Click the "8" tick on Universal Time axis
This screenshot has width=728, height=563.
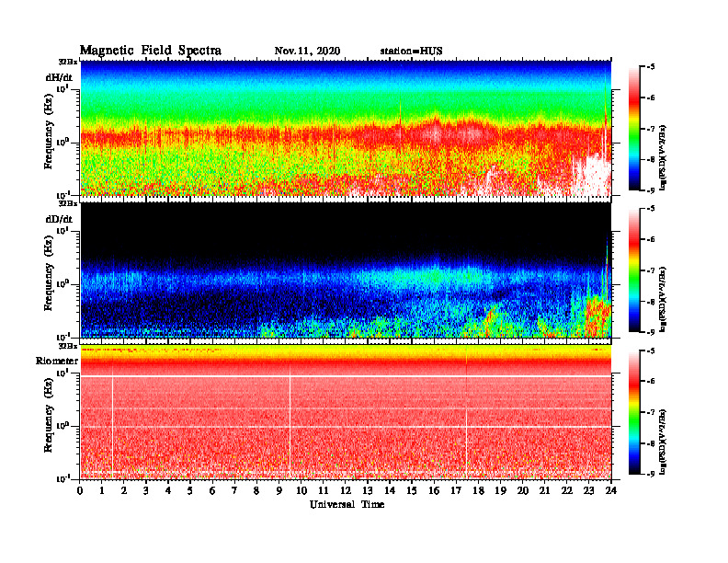point(256,491)
